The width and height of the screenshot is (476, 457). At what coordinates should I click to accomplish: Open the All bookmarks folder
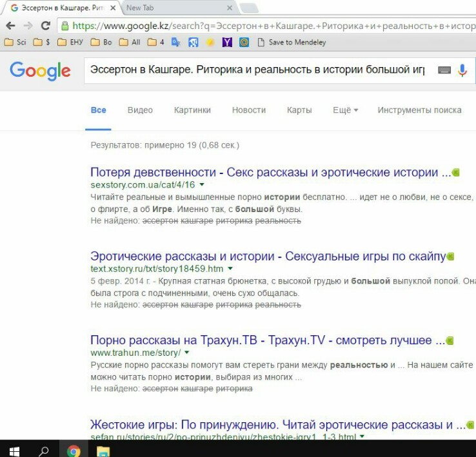tap(130, 42)
